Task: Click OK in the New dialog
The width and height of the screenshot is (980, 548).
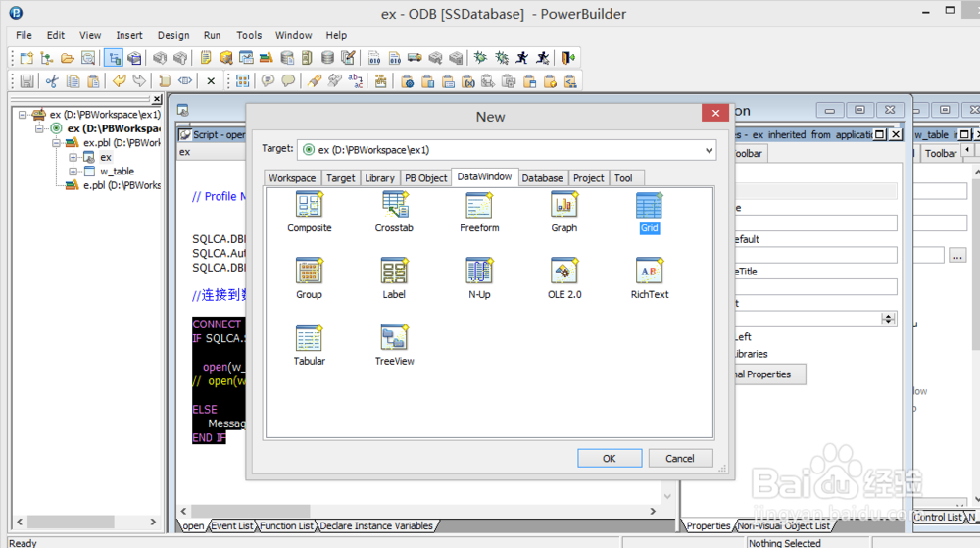Action: [x=610, y=458]
